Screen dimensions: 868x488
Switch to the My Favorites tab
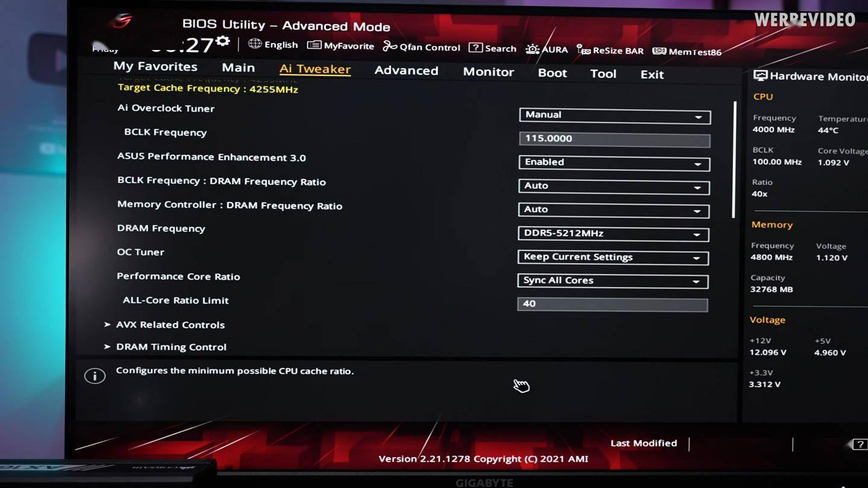pyautogui.click(x=156, y=66)
